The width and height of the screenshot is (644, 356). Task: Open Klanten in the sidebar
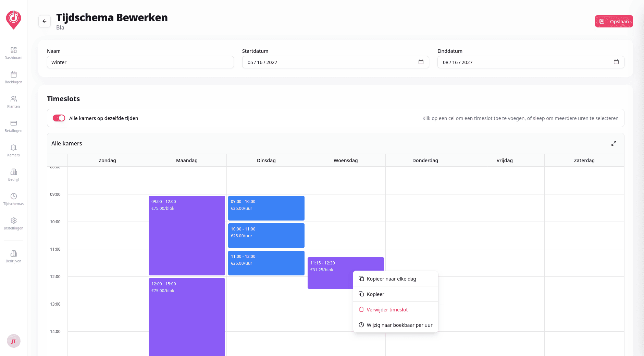[14, 102]
